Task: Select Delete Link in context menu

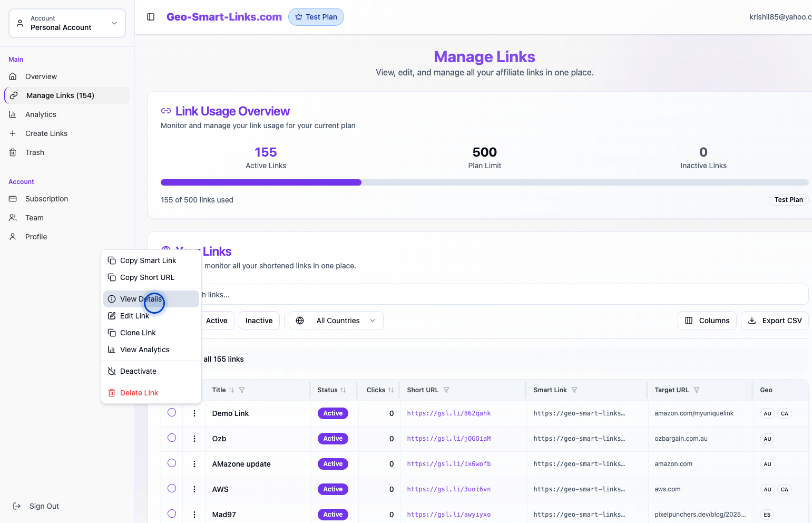Action: point(151,393)
